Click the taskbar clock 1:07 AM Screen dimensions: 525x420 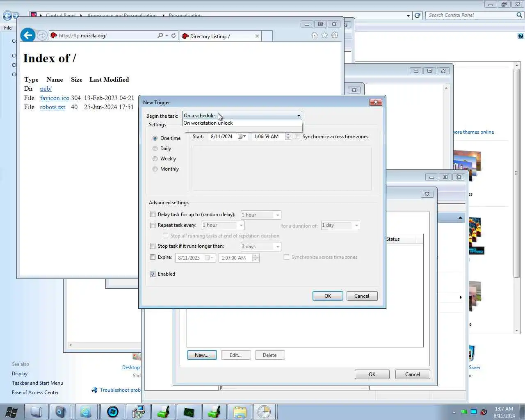click(x=504, y=412)
